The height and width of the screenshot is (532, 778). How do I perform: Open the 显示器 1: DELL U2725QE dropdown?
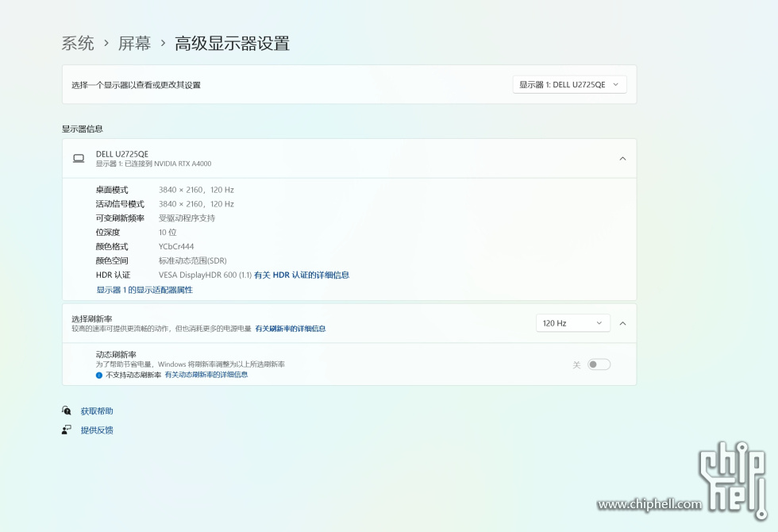coord(570,84)
